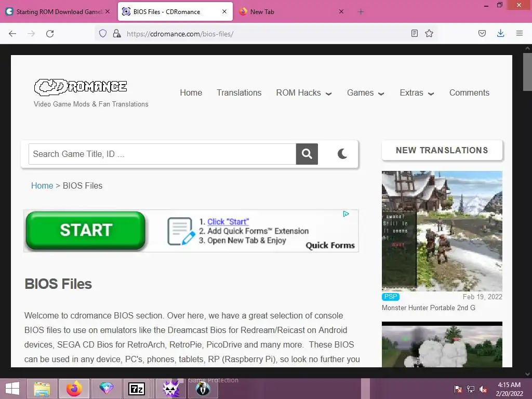
Task: Click 'Video Game Mods & Fan Translations' tagline
Action: point(91,104)
